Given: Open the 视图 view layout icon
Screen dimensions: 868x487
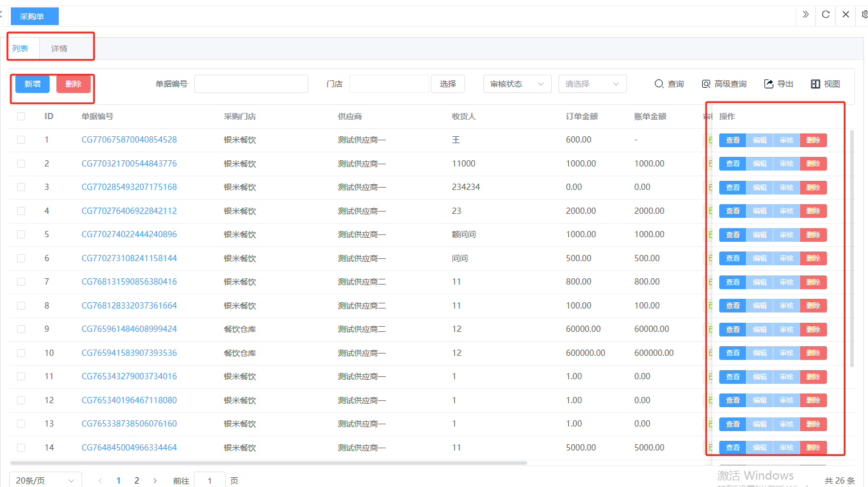Looking at the screenshot, I should click(x=816, y=84).
